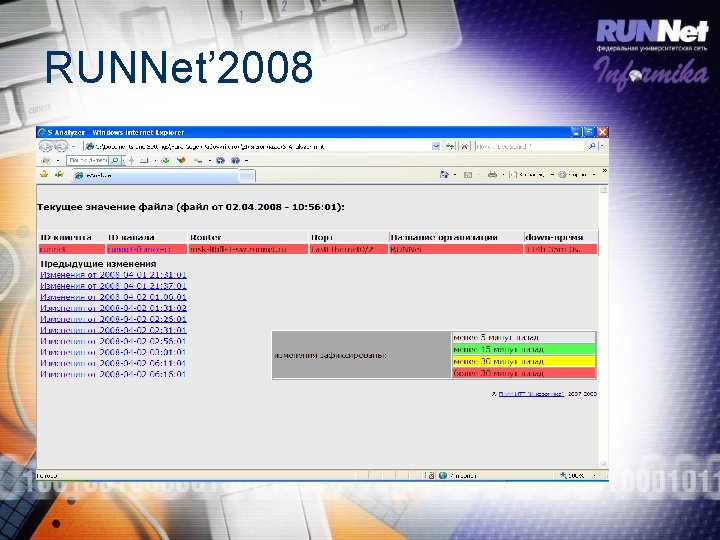Viewport: 720px width, 540px height.
Task: Click the 'ID клиента' column header
Action: 66,237
